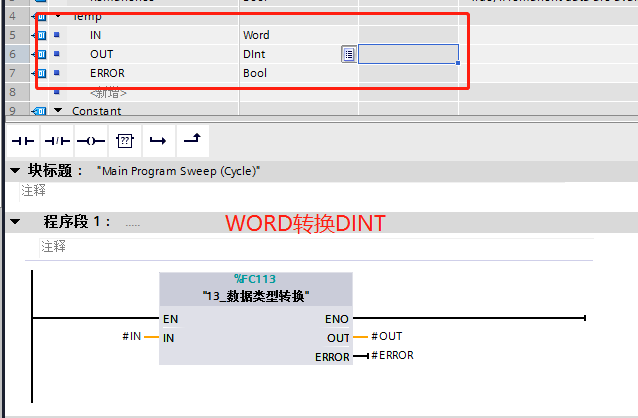
Task: Collapse the block title section
Action: click(15, 171)
